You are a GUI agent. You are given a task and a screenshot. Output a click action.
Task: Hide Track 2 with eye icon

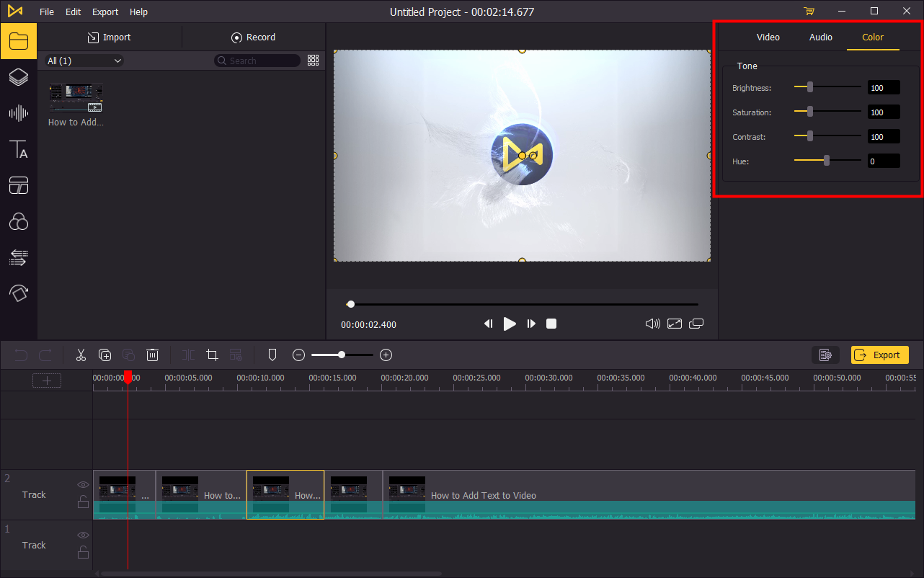point(84,484)
